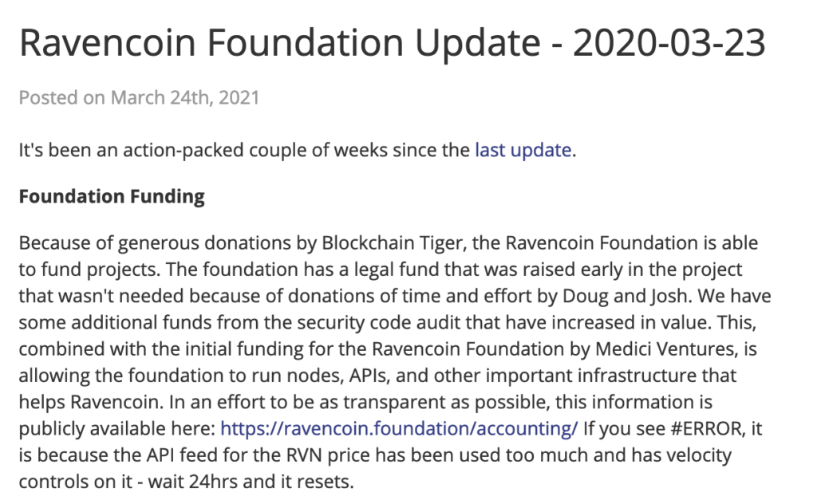817x504 pixels.
Task: Click the "Posted on March 24th, 2021" date
Action: [139, 98]
